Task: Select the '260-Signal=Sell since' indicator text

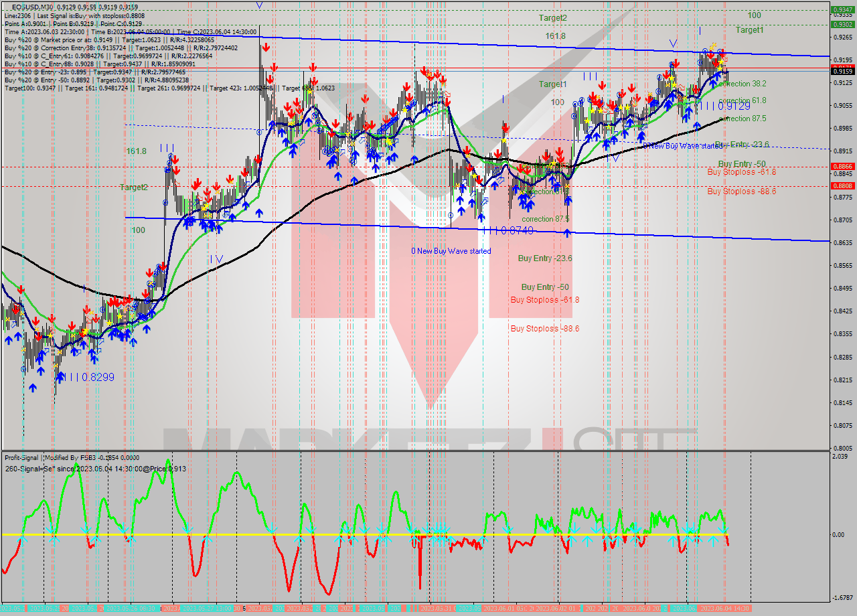Action: click(x=95, y=469)
